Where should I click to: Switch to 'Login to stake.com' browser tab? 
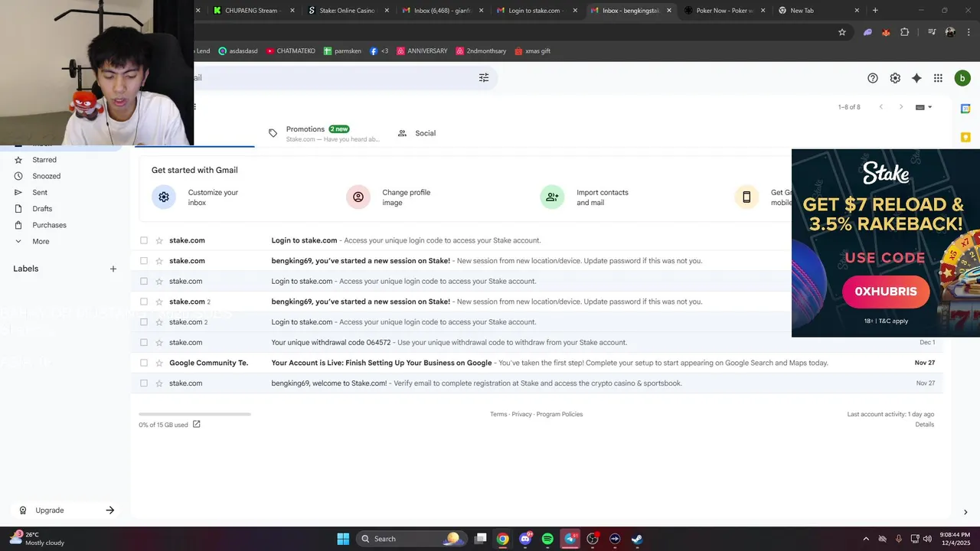537,11
